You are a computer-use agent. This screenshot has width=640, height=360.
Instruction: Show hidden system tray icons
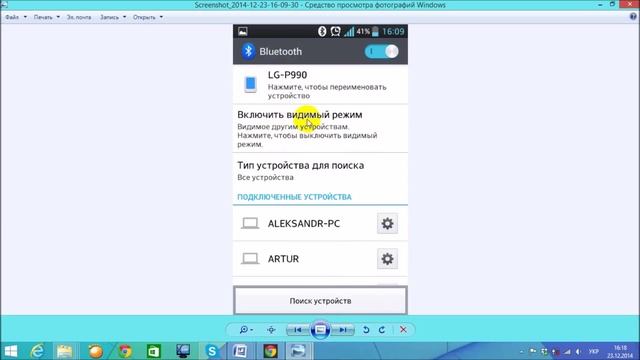[x=521, y=351]
